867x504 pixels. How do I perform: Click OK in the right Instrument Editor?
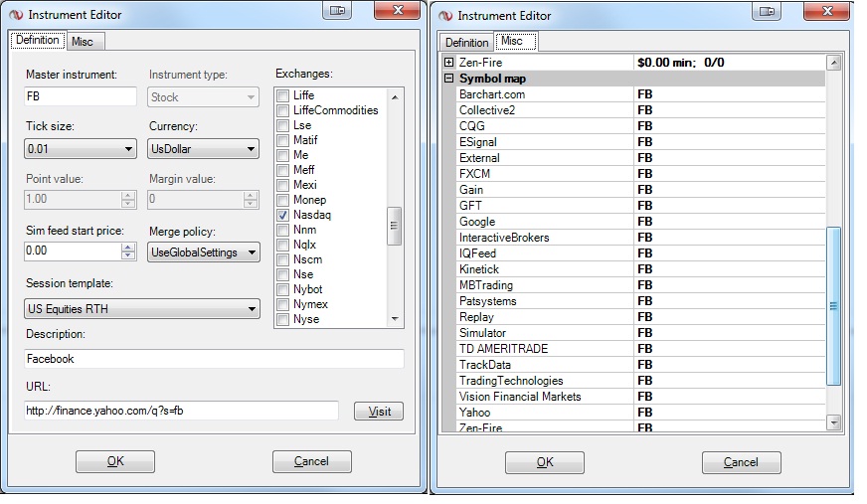coord(545,462)
